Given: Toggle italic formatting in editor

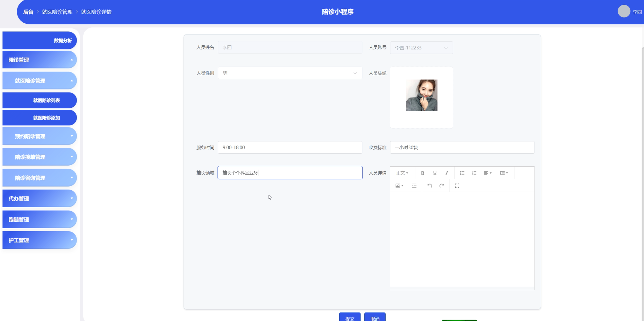Looking at the screenshot, I should [446, 173].
